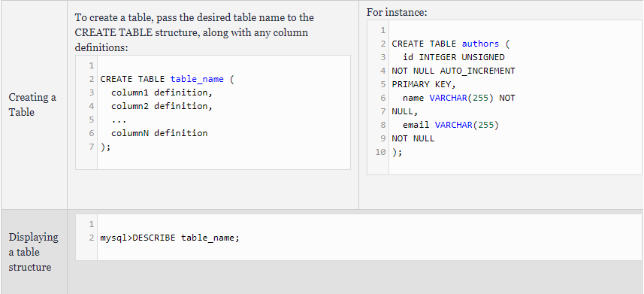
Task: Click the 'column2 definition,' code line
Action: pos(162,106)
